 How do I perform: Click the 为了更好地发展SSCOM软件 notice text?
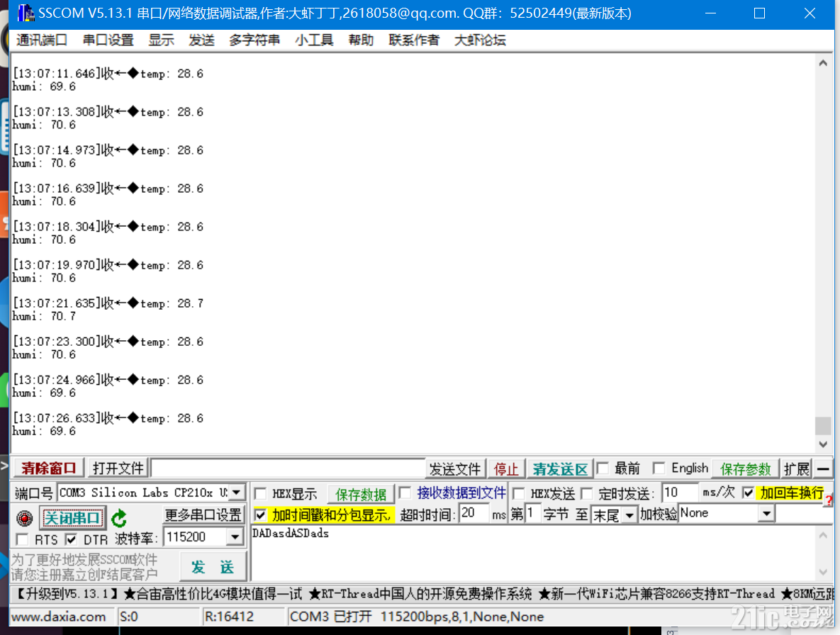[x=84, y=560]
